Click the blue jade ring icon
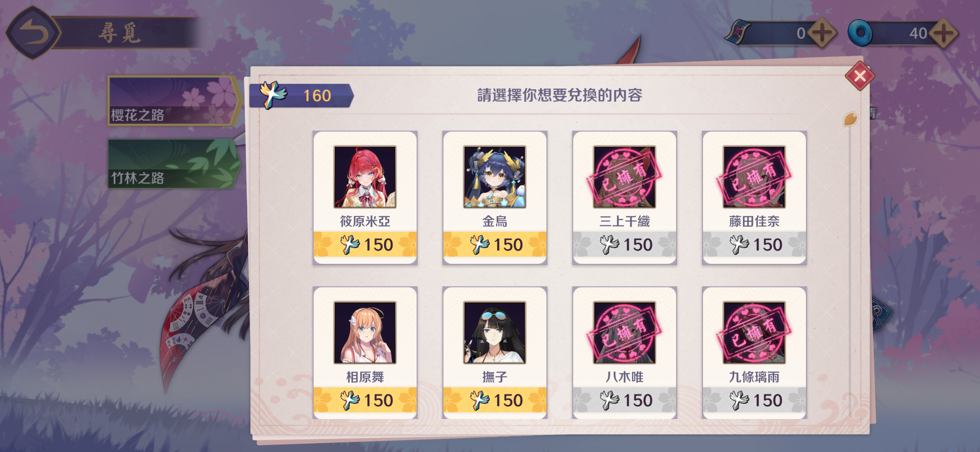 [x=860, y=33]
